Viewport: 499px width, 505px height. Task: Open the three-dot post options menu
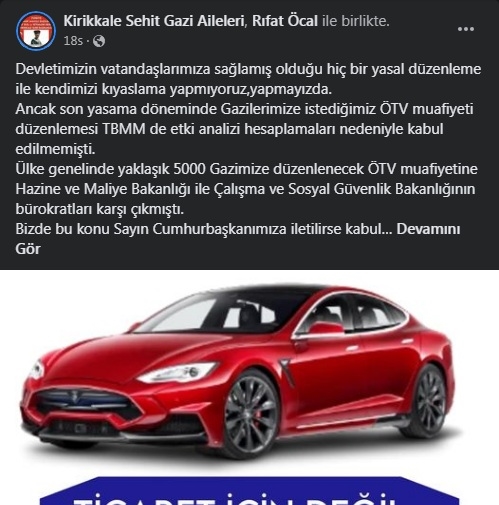click(466, 29)
